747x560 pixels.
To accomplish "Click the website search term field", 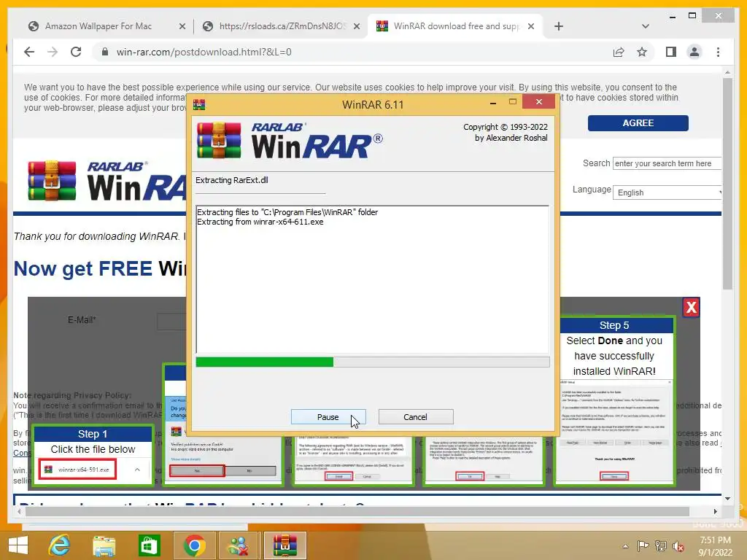I will click(667, 163).
